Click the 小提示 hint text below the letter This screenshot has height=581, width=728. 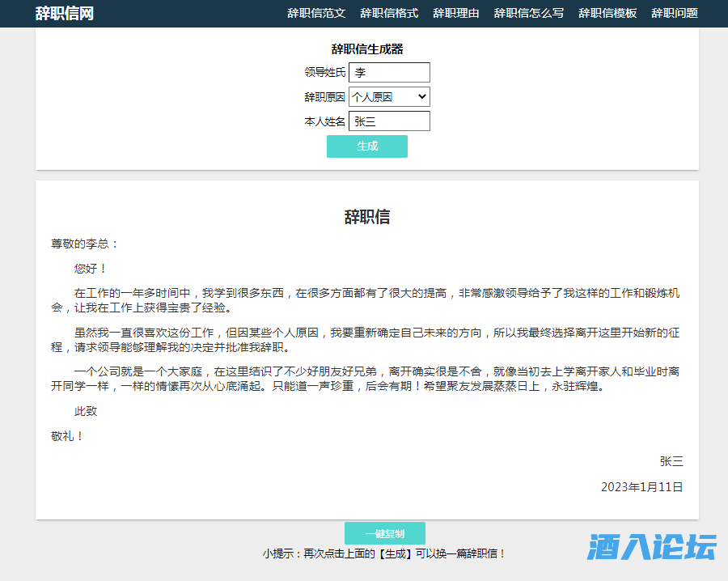click(x=384, y=554)
